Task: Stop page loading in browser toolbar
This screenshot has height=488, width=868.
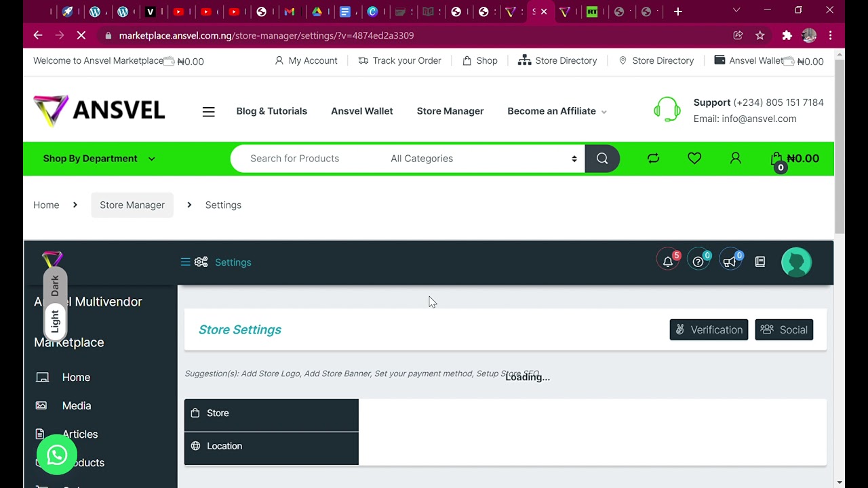Action: [x=81, y=35]
